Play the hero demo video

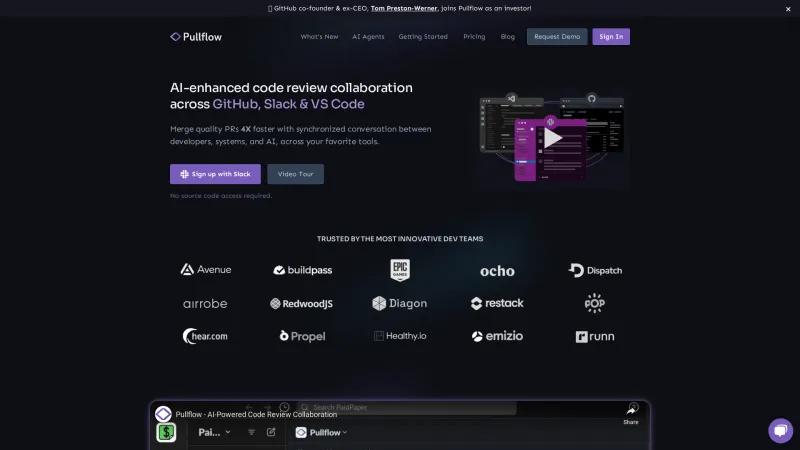click(x=553, y=138)
